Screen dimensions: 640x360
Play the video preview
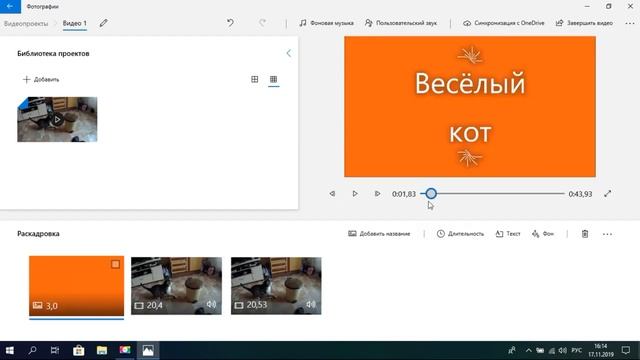[x=355, y=194]
